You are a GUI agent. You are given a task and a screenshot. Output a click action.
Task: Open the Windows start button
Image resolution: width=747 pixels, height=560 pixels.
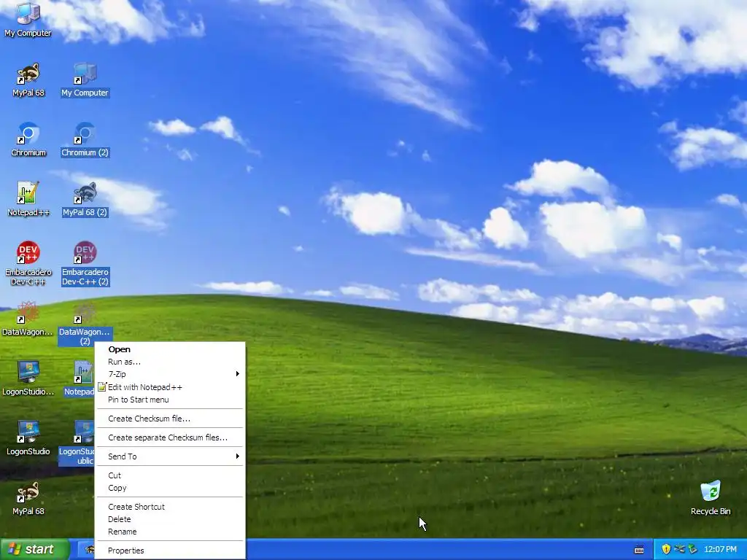pos(34,550)
